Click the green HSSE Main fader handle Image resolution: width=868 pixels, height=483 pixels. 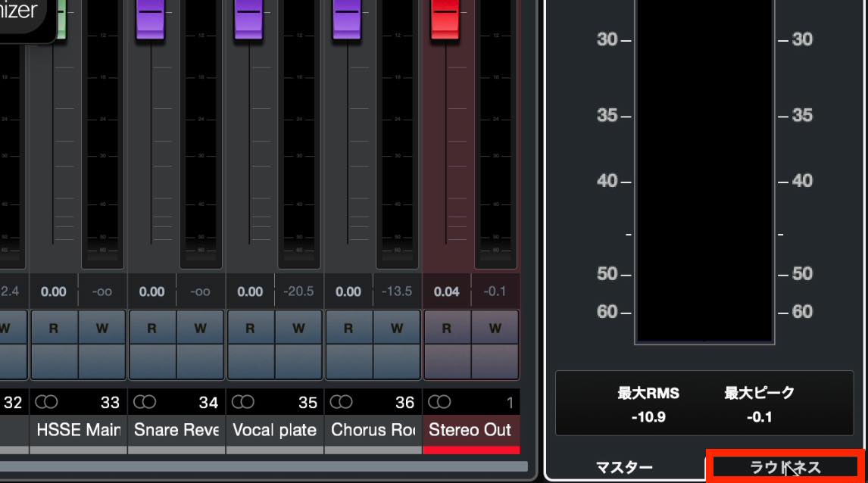tap(61, 20)
